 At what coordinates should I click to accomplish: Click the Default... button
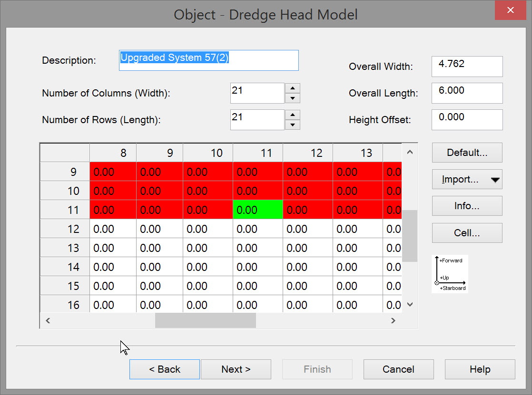point(467,153)
